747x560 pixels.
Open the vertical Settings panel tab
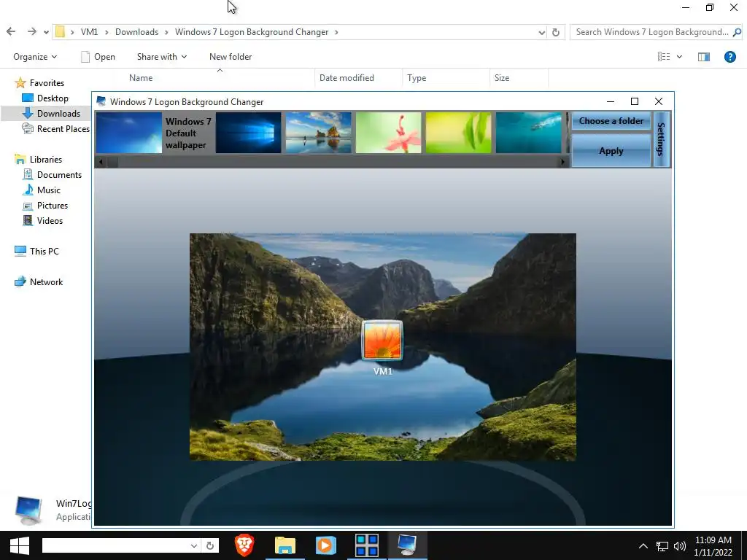[x=661, y=139]
